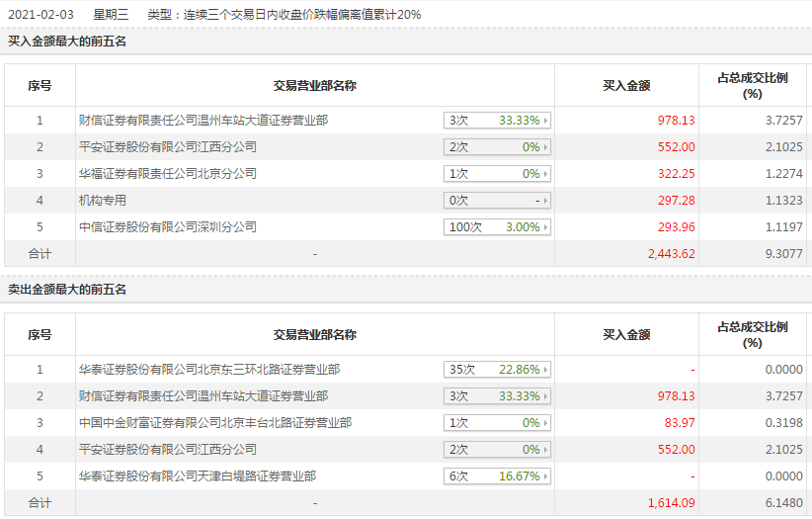Select the 机构专用 entry

click(x=103, y=201)
